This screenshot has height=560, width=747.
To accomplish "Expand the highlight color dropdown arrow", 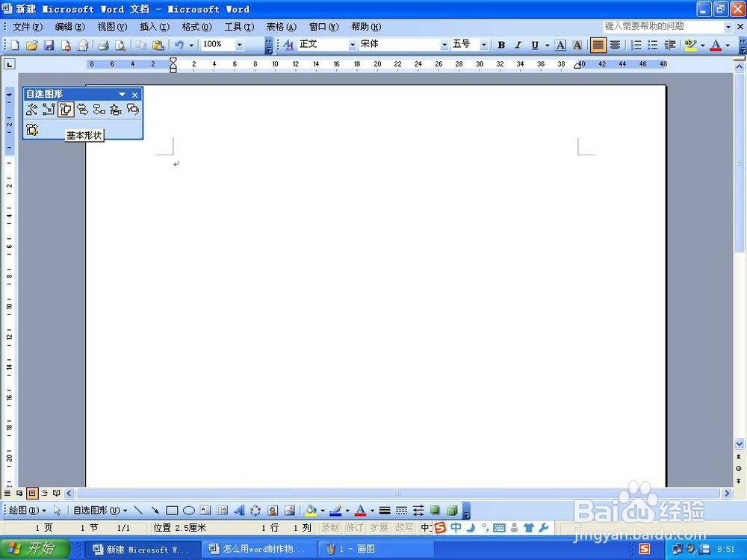I will (x=702, y=46).
